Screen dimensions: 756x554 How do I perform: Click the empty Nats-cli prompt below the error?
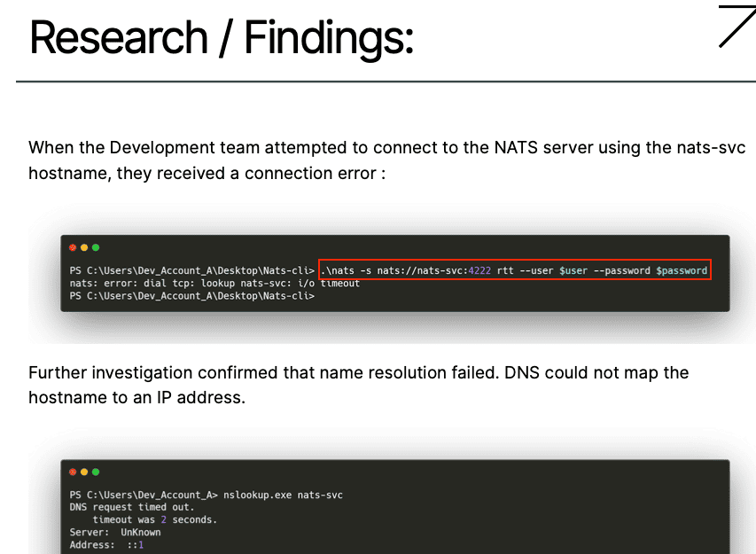[191, 296]
